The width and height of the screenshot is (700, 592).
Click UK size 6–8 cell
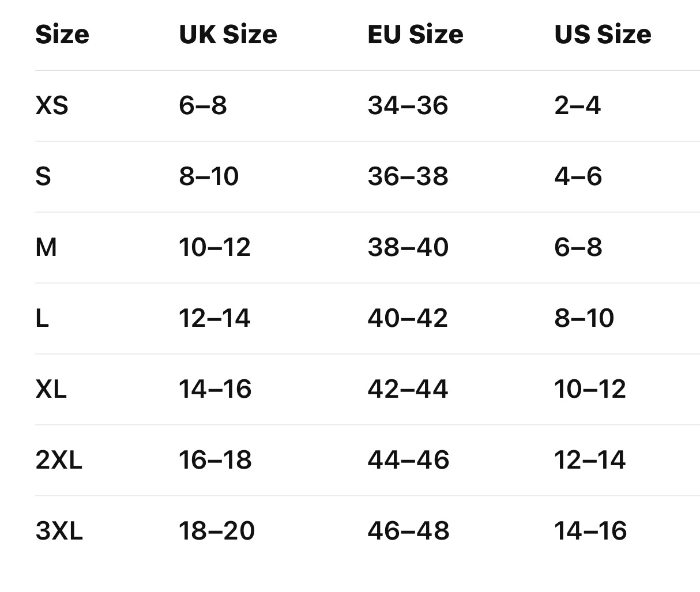[203, 105]
